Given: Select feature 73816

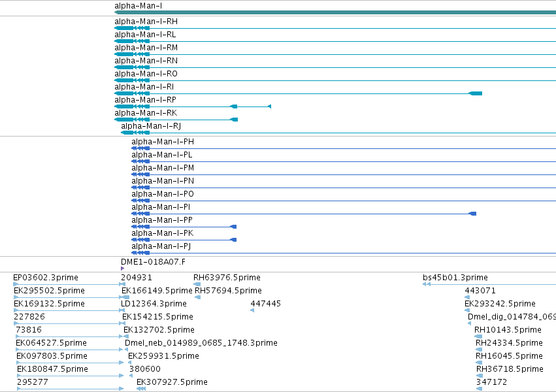Looking at the screenshot, I should coord(29,331).
